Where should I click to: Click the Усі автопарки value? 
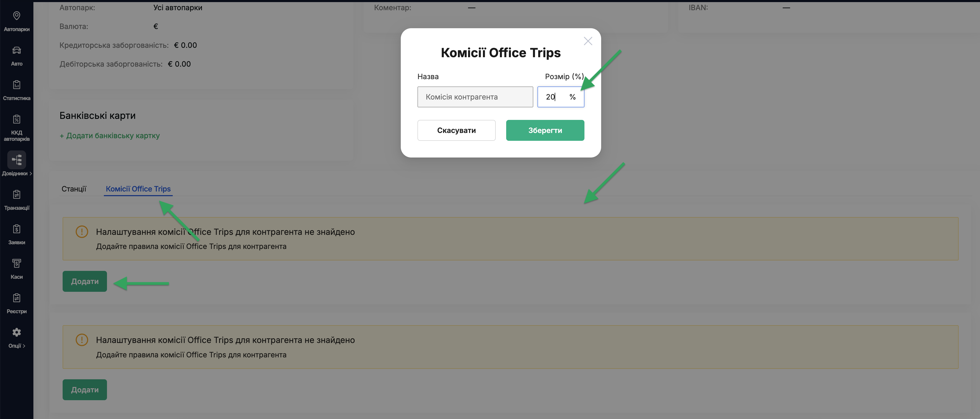[178, 8]
